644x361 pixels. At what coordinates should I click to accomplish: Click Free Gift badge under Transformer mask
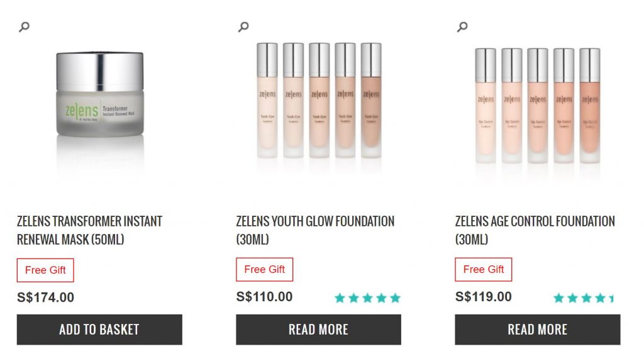[x=45, y=270]
